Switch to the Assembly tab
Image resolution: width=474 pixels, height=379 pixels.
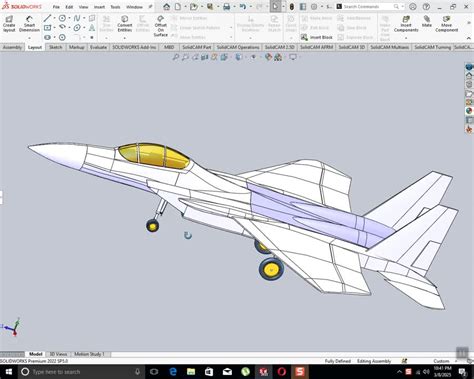point(12,47)
